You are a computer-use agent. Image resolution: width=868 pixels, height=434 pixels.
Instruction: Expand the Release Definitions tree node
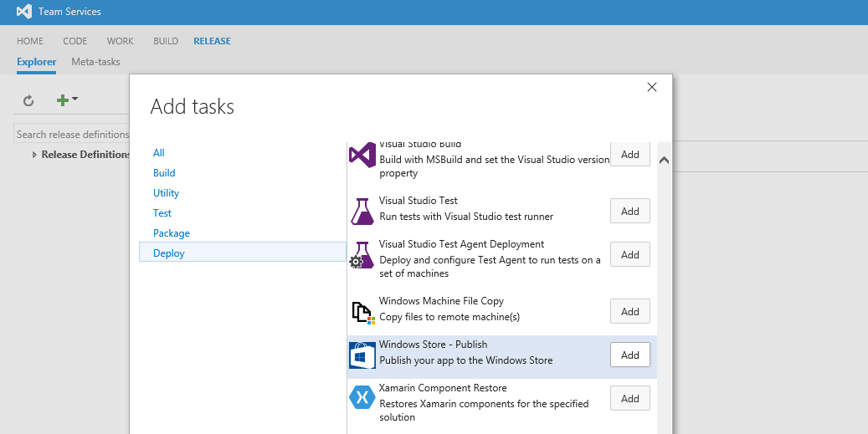tap(35, 155)
